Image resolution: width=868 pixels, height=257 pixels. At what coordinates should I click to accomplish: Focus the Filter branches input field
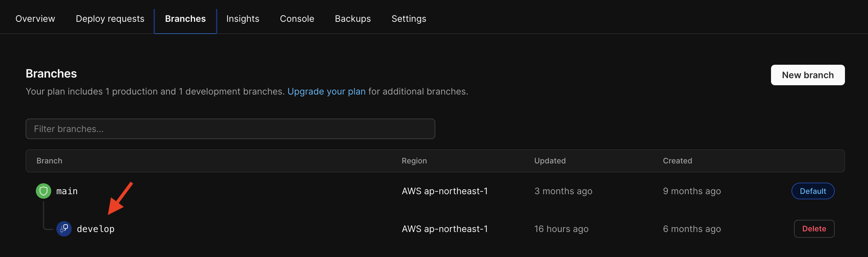(x=230, y=129)
